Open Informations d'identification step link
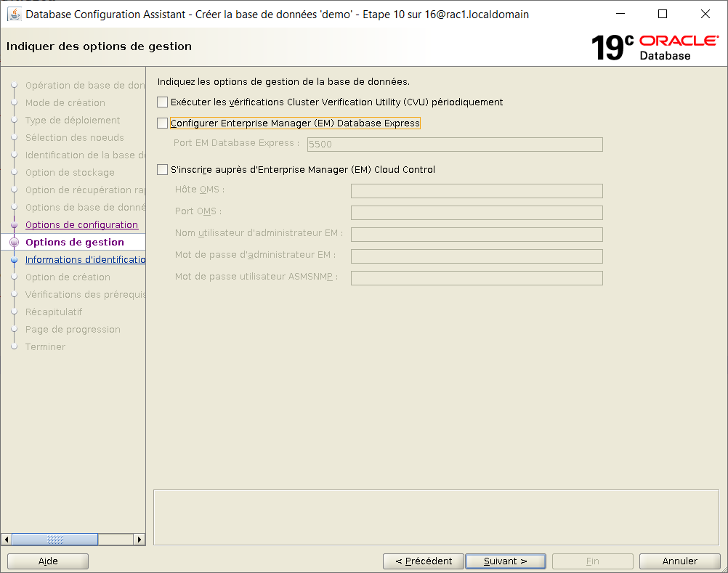Viewport: 728px width, 573px height. (86, 259)
